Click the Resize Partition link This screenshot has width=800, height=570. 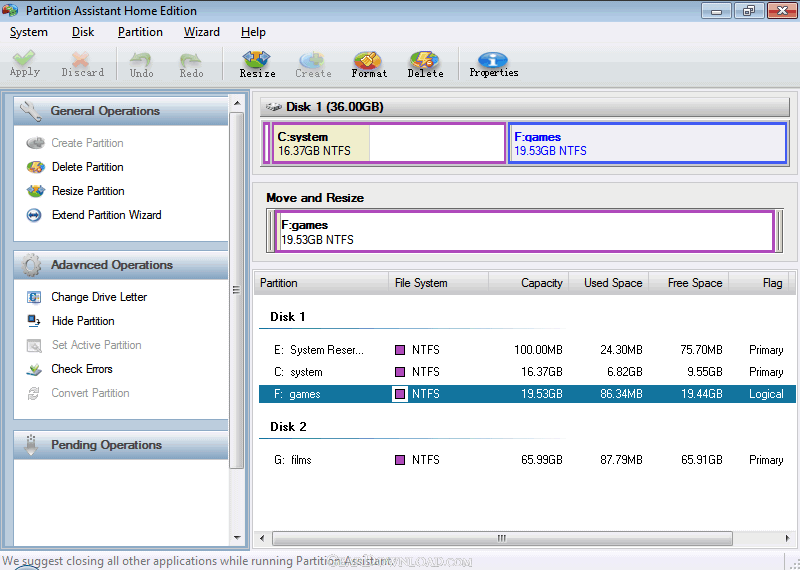[x=88, y=191]
